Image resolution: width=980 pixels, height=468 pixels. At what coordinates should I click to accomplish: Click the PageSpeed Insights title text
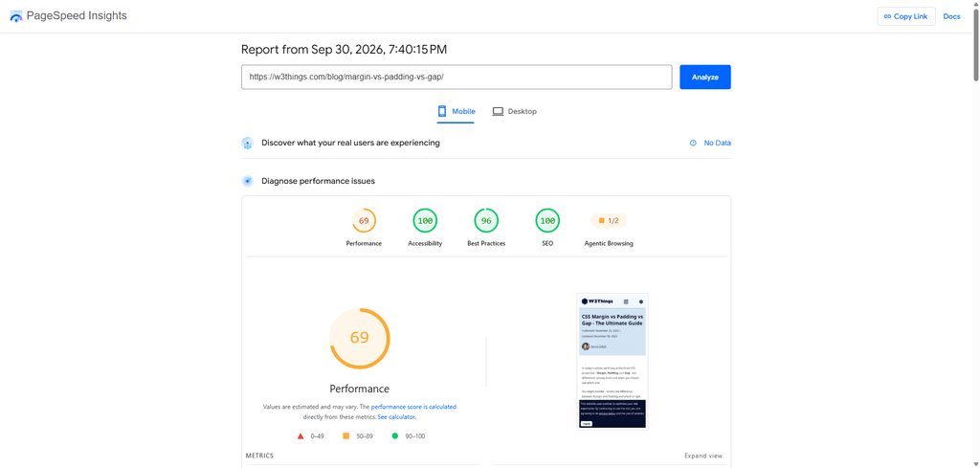click(77, 15)
